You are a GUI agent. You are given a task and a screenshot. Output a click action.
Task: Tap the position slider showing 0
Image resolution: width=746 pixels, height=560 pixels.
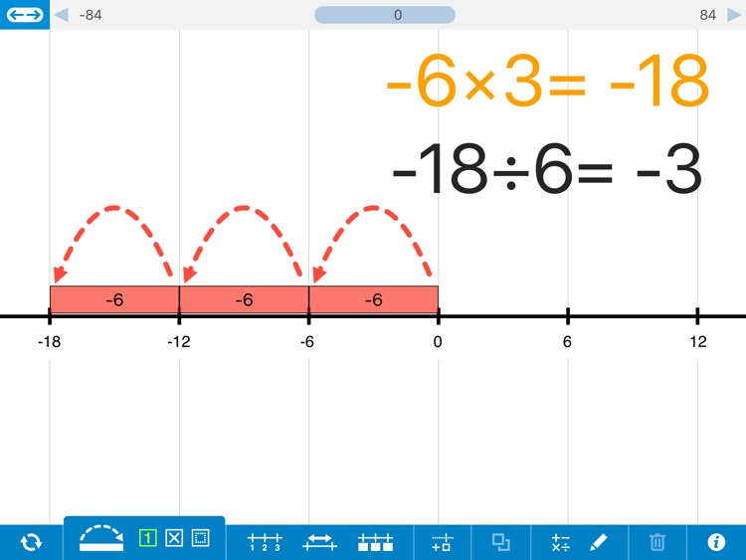point(384,15)
